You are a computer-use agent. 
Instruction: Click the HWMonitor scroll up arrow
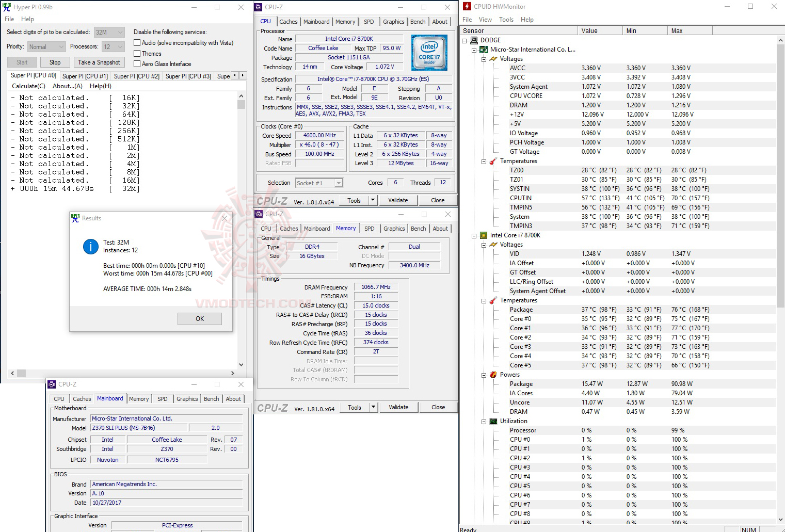(x=780, y=40)
